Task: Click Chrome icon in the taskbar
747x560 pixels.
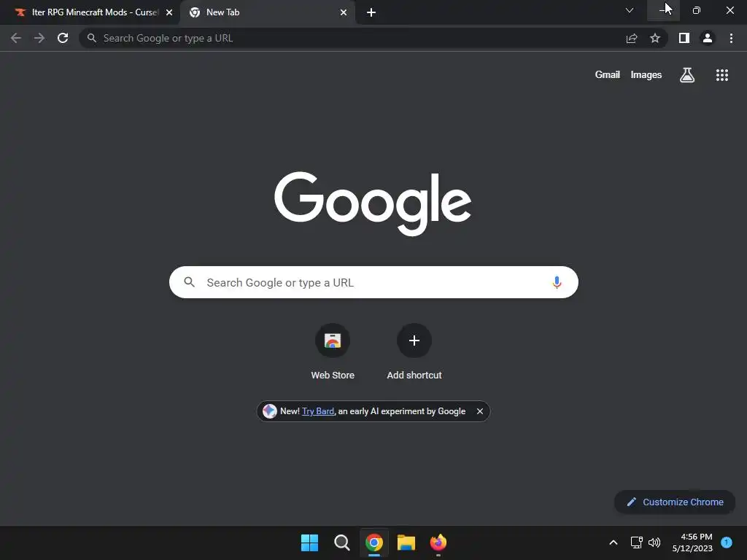Action: (x=374, y=542)
